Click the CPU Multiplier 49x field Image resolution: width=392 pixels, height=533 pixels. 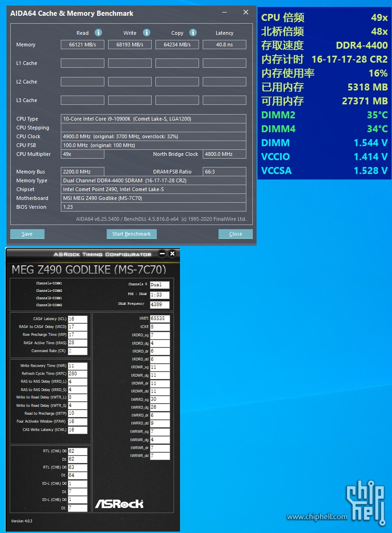click(83, 154)
